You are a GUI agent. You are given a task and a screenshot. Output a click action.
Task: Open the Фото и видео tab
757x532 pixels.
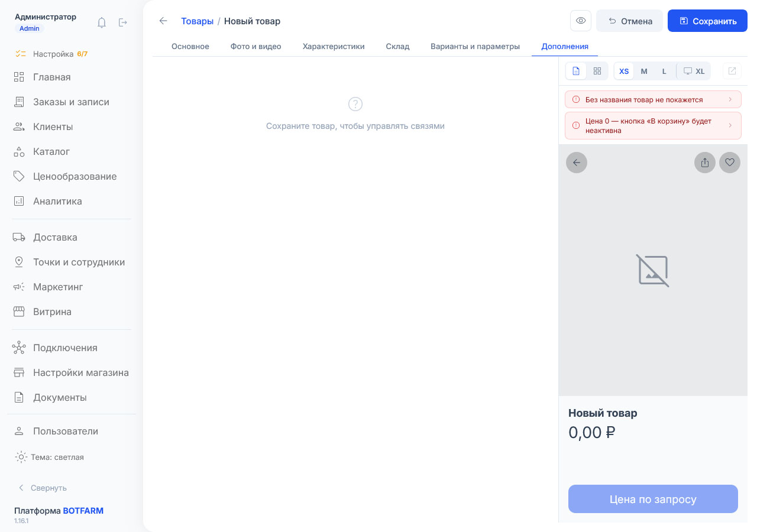tap(256, 46)
